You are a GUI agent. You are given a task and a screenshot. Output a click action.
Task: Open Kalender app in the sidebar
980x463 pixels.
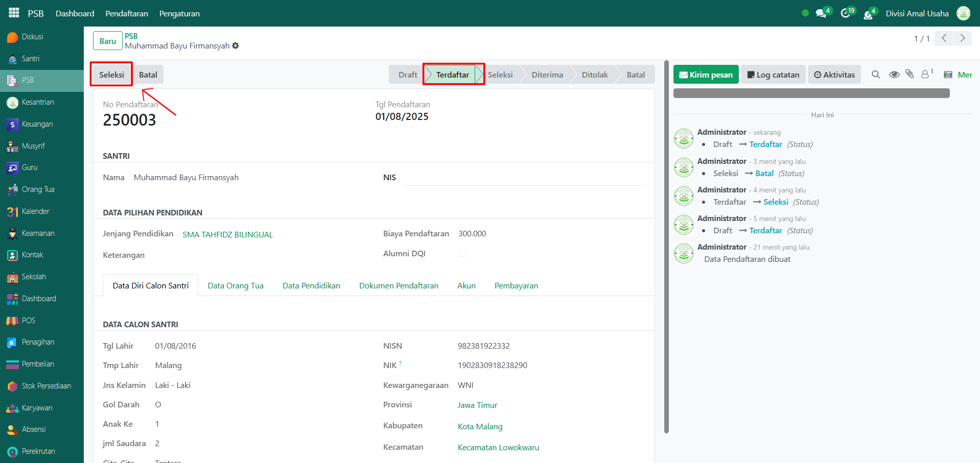pyautogui.click(x=35, y=211)
